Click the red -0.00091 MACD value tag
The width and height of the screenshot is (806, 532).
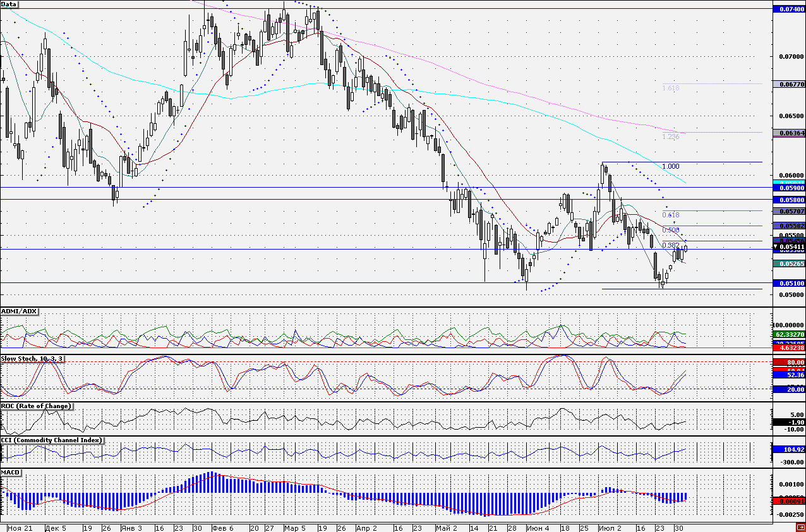(x=788, y=501)
